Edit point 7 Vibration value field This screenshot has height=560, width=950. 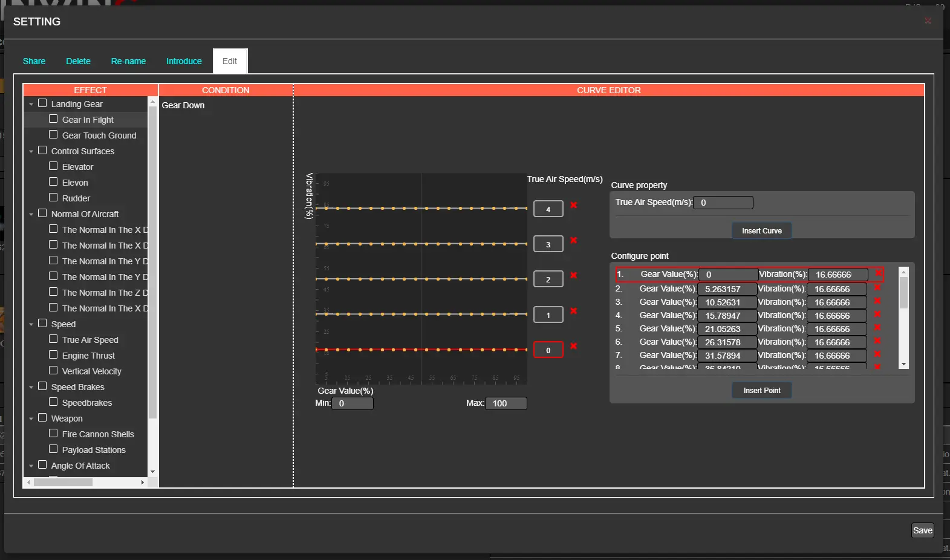pyautogui.click(x=837, y=356)
